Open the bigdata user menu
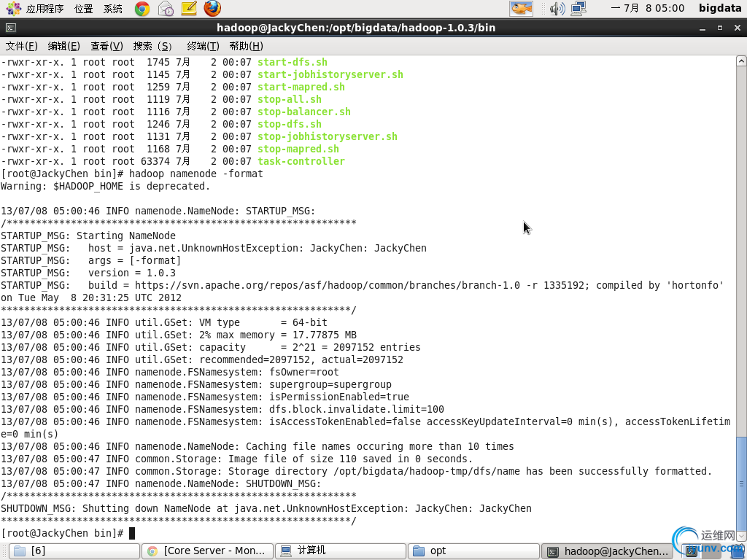Image resolution: width=747 pixels, height=560 pixels. (720, 8)
